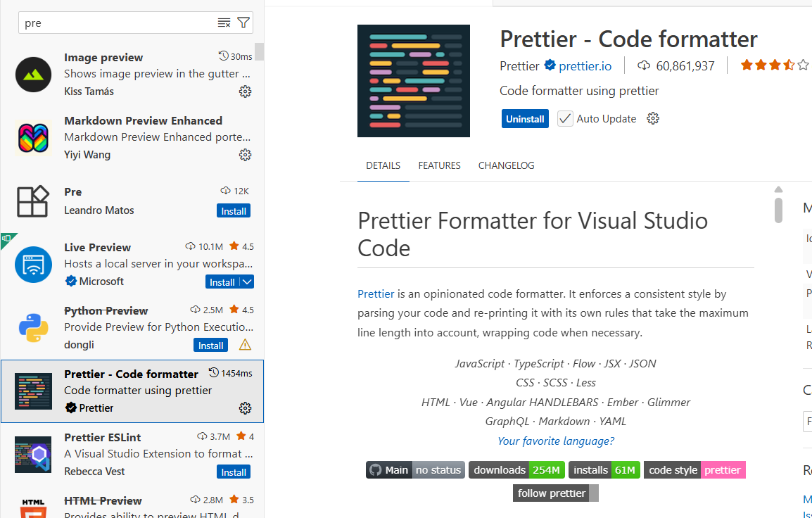Click Pre extension placeholder icon
The height and width of the screenshot is (518, 812).
[x=33, y=201]
